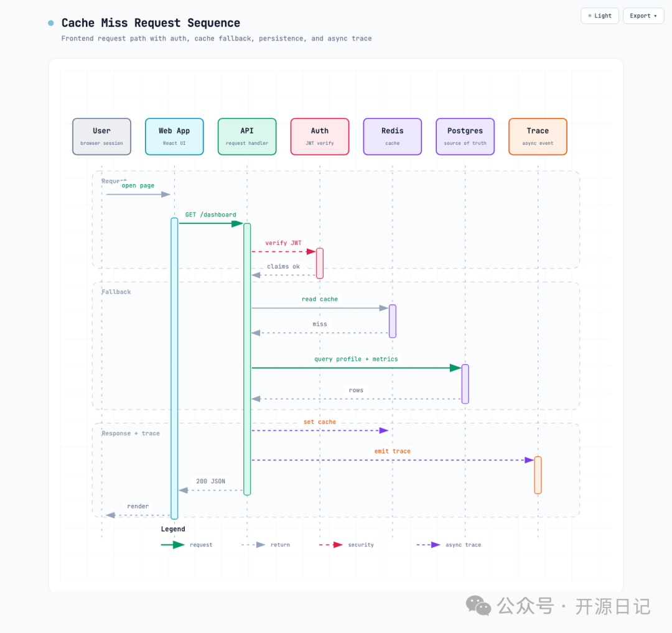Click the green request arrow in legend
The image size is (672, 633).
tap(173, 545)
